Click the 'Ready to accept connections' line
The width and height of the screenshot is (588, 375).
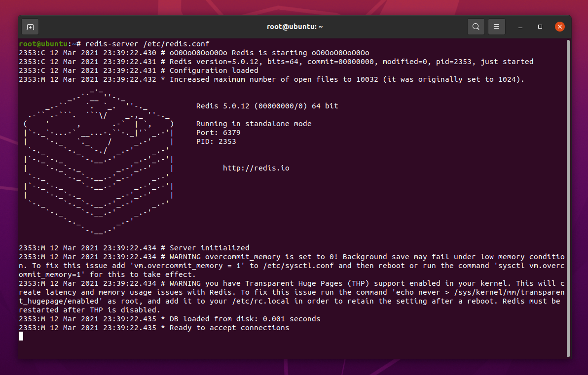coord(154,328)
